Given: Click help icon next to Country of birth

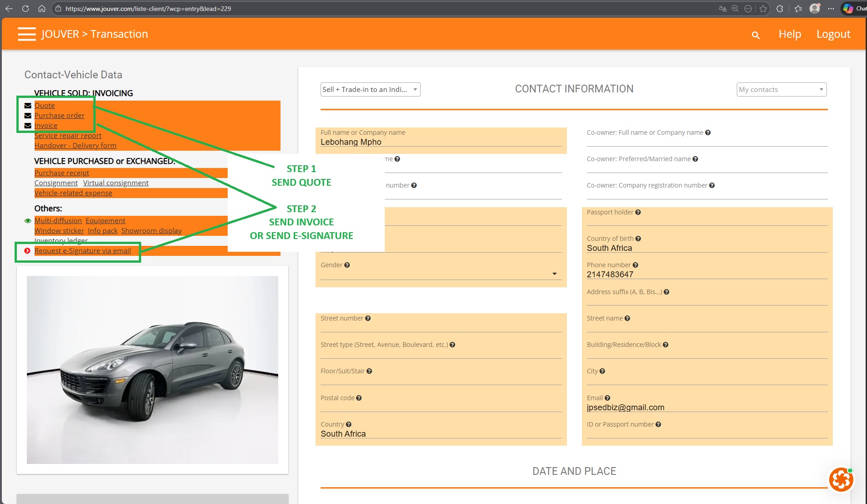Looking at the screenshot, I should [x=638, y=239].
